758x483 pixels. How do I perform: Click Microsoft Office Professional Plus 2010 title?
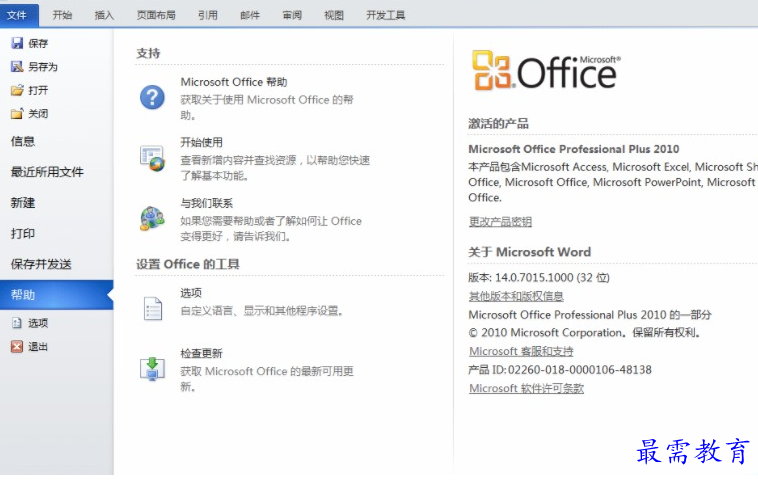tap(574, 149)
